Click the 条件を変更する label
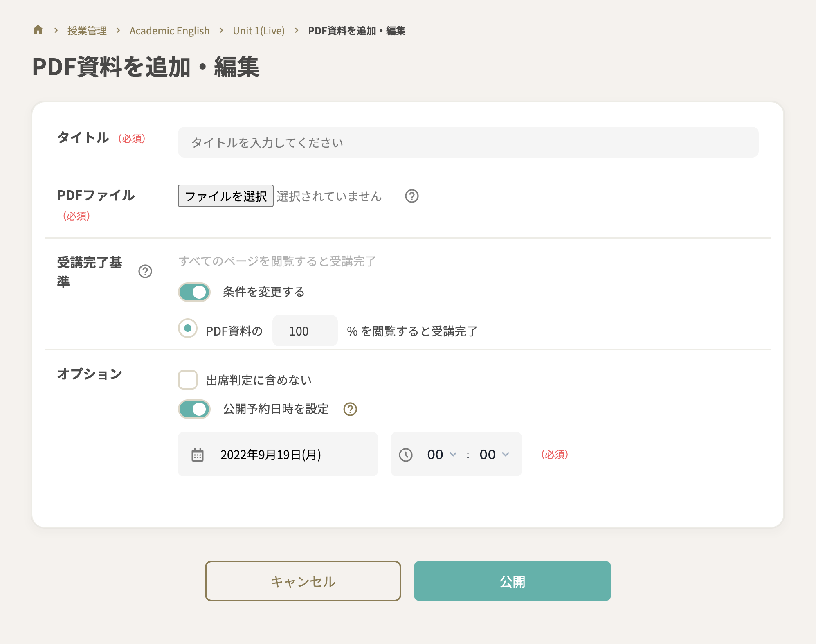Image resolution: width=816 pixels, height=644 pixels. point(264,292)
